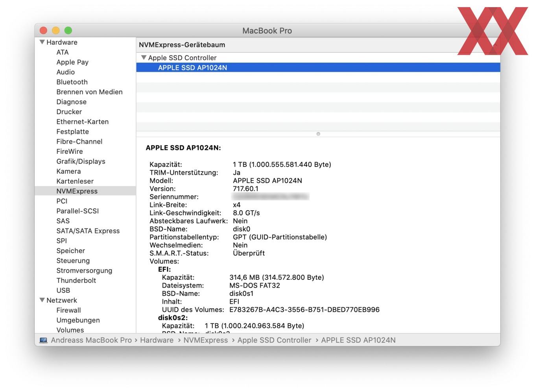Click the split pane divider handle dot
Image resolution: width=535 pixels, height=392 pixels.
click(x=318, y=134)
